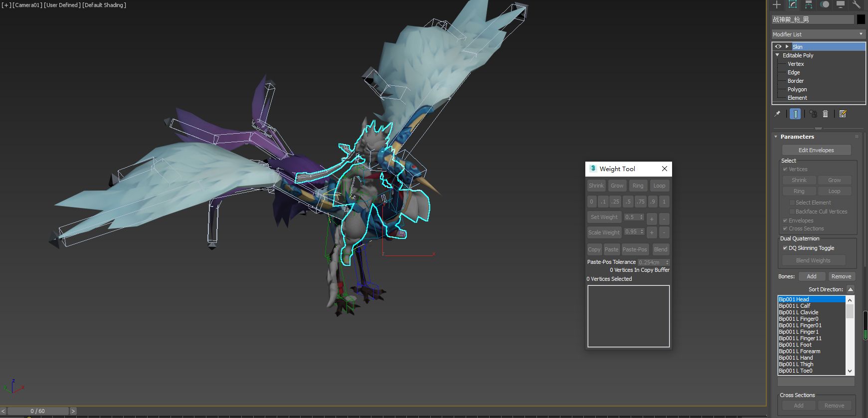This screenshot has width=868, height=418.
Task: Open the Display command panel tab
Action: [841, 4]
